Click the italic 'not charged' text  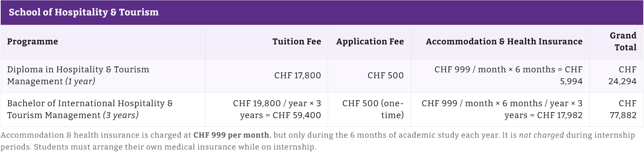click(541, 135)
